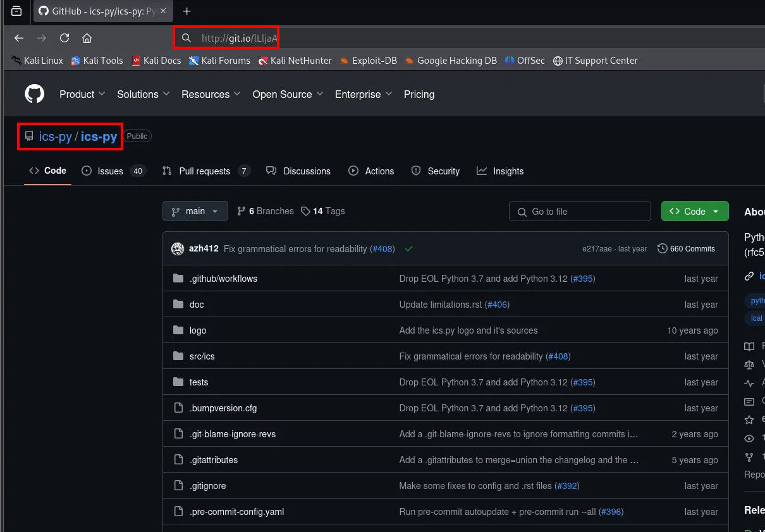The height and width of the screenshot is (532, 765).
Task: Click the green commit status checkmark
Action: coord(409,249)
